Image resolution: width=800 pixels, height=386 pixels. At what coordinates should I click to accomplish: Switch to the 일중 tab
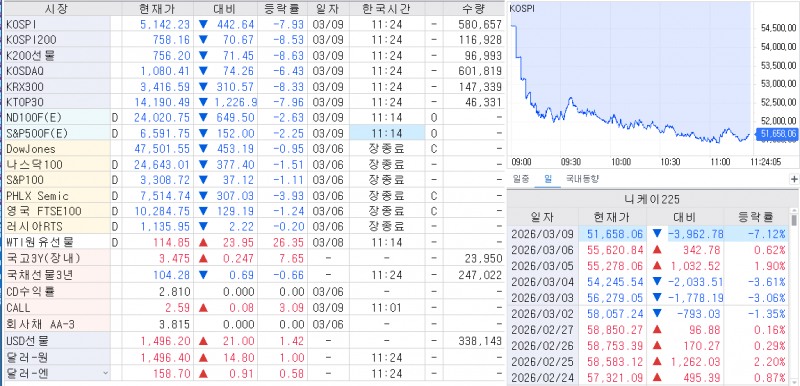(521, 179)
